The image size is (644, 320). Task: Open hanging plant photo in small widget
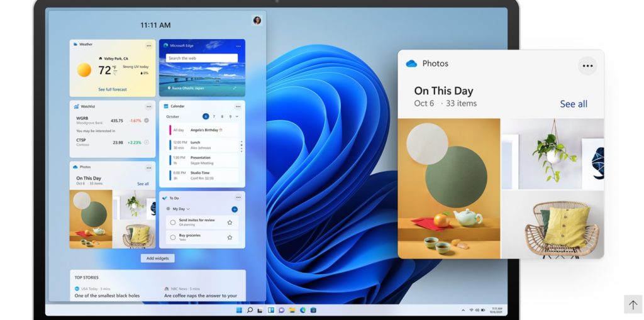click(135, 204)
